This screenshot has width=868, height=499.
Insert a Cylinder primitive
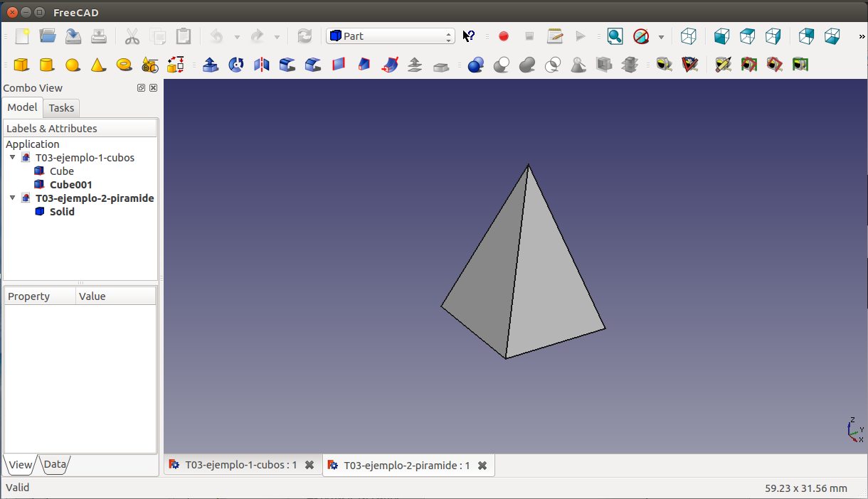(x=47, y=65)
